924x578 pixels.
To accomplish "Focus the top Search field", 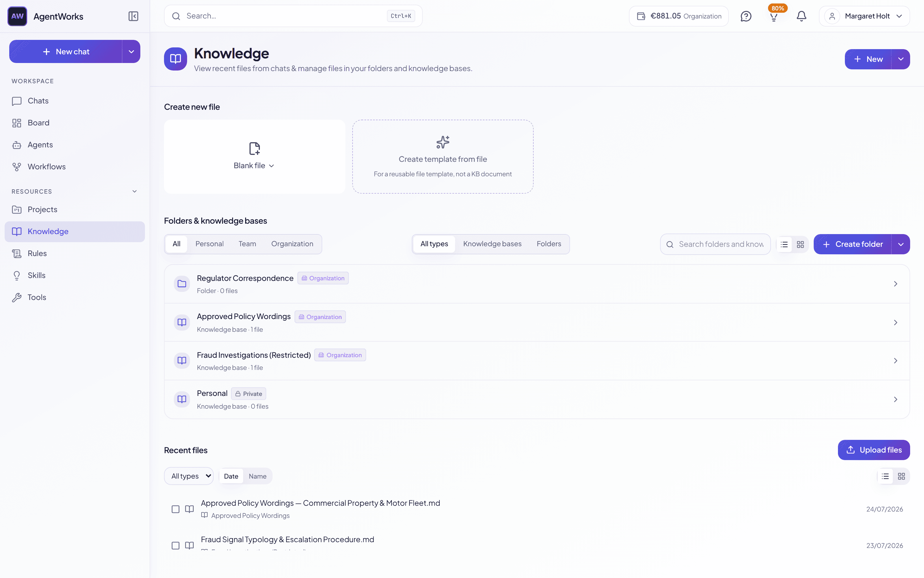I will click(x=293, y=16).
